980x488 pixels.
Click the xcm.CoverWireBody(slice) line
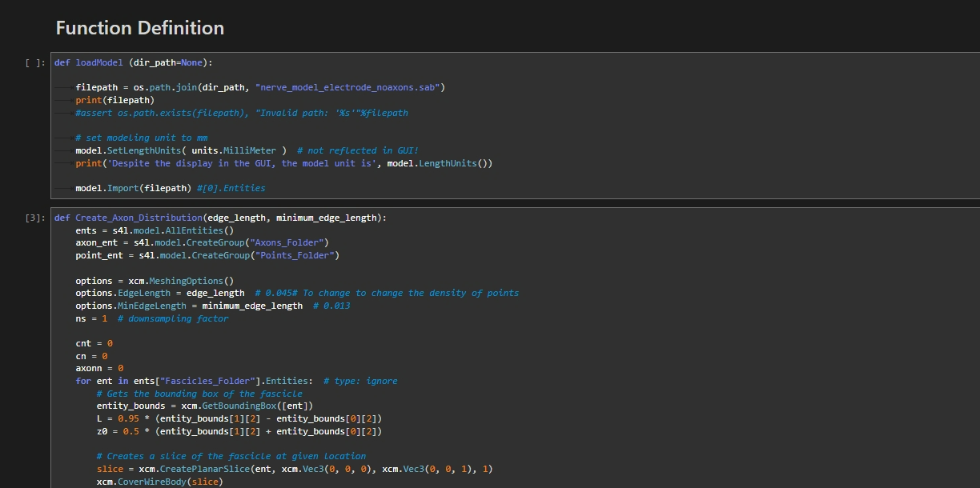click(159, 482)
